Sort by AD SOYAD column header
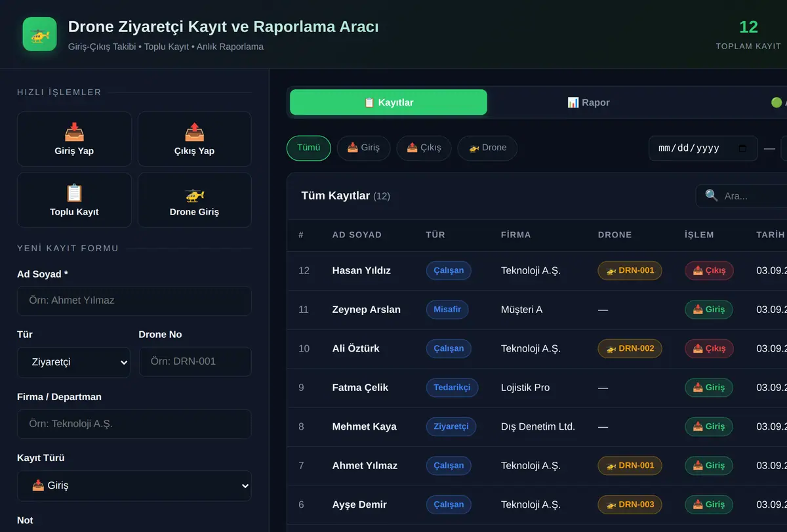Viewport: 787px width, 532px height. [357, 235]
